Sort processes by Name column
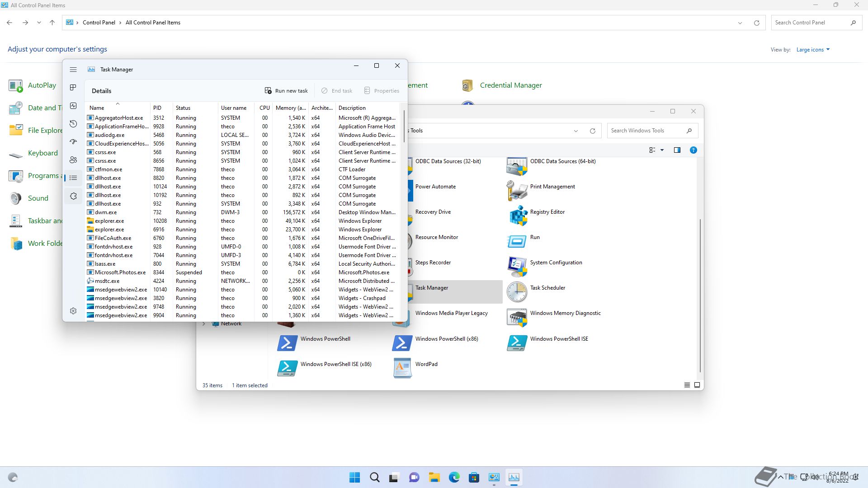Image resolution: width=868 pixels, height=488 pixels. tap(118, 108)
